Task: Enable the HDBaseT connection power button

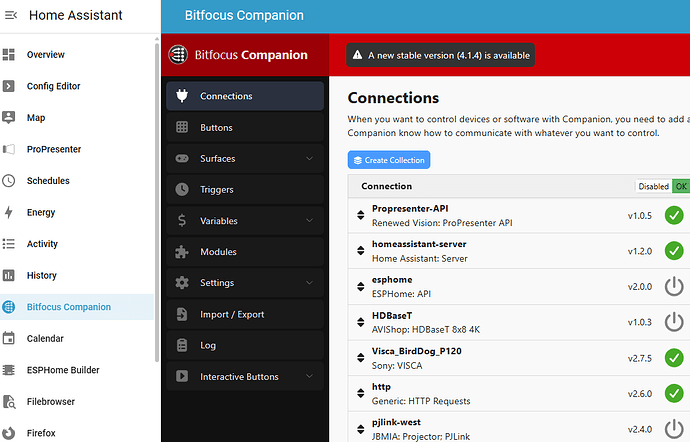Action: click(674, 322)
